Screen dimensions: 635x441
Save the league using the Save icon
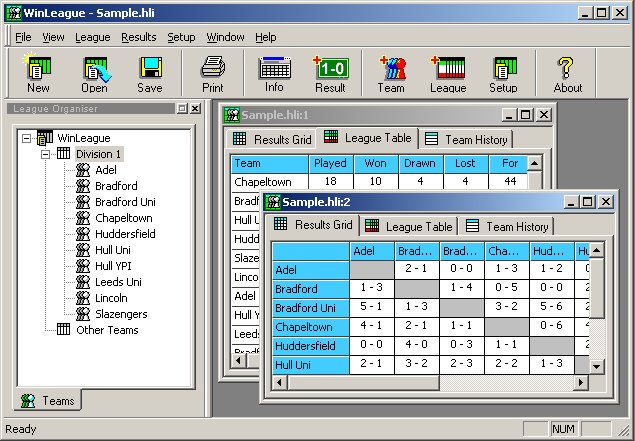[150, 74]
